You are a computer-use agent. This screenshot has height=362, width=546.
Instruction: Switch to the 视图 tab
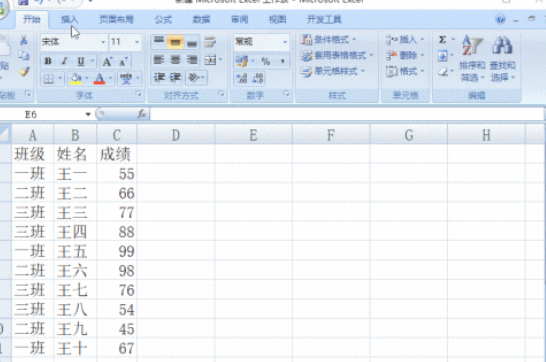(278, 19)
